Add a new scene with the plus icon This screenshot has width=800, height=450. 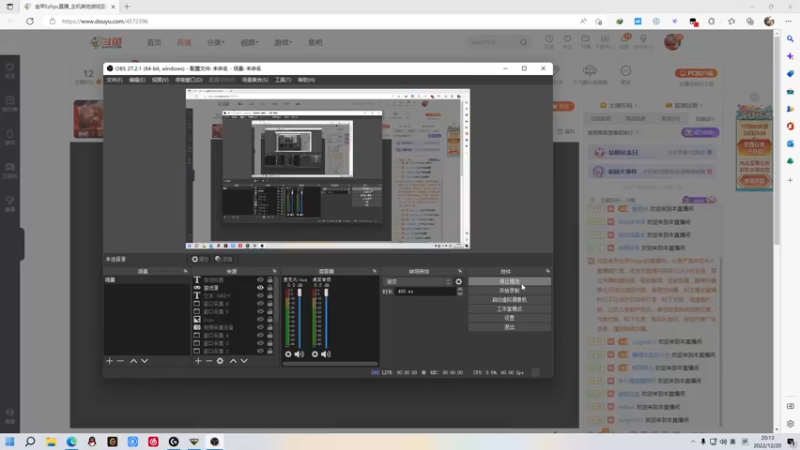click(x=109, y=361)
